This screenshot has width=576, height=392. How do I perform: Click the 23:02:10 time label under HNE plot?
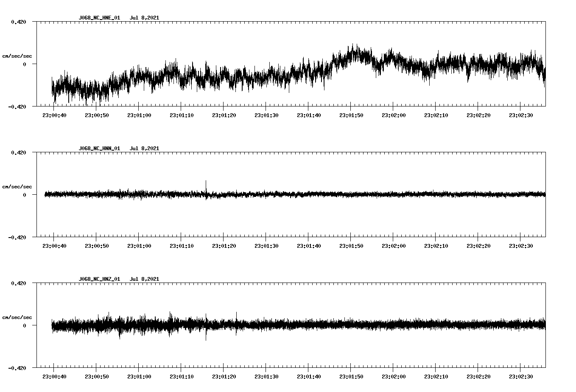tap(436, 115)
